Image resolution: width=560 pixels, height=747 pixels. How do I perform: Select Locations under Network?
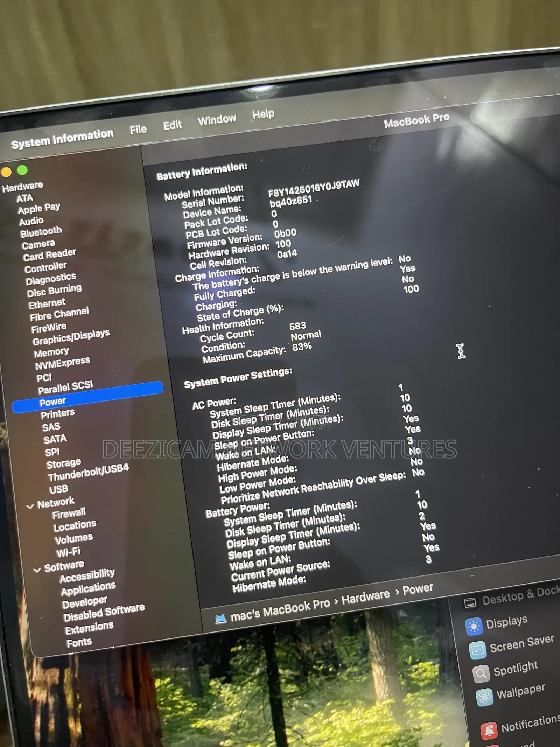pyautogui.click(x=75, y=525)
